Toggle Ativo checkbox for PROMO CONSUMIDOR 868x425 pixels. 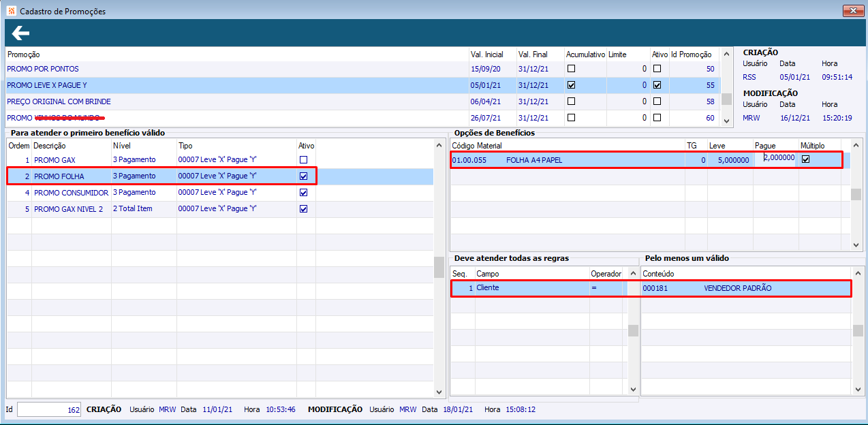(x=304, y=192)
